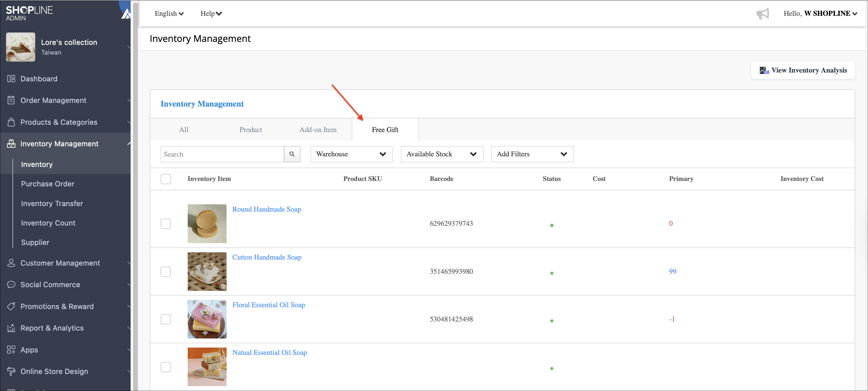Image resolution: width=868 pixels, height=391 pixels.
Task: Click the Customer Management person icon
Action: click(11, 263)
